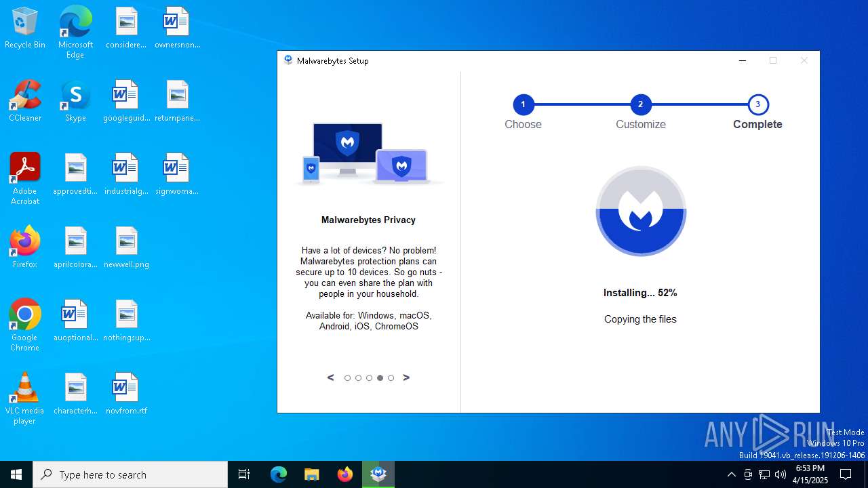Image resolution: width=868 pixels, height=488 pixels.
Task: Select the nothingsup... image file
Action: coord(126,321)
